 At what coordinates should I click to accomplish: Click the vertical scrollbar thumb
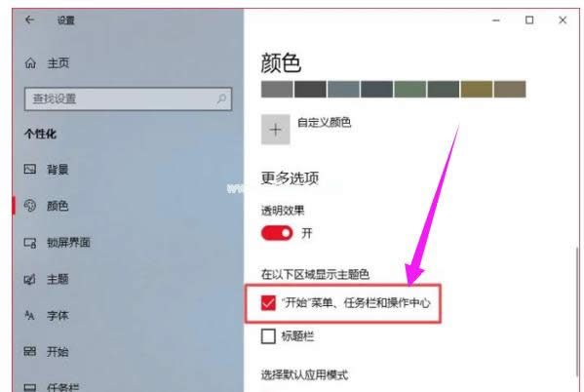577,311
